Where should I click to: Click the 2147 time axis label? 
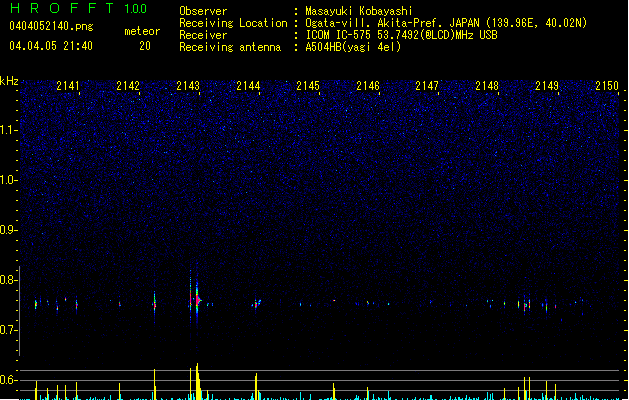pos(427,86)
